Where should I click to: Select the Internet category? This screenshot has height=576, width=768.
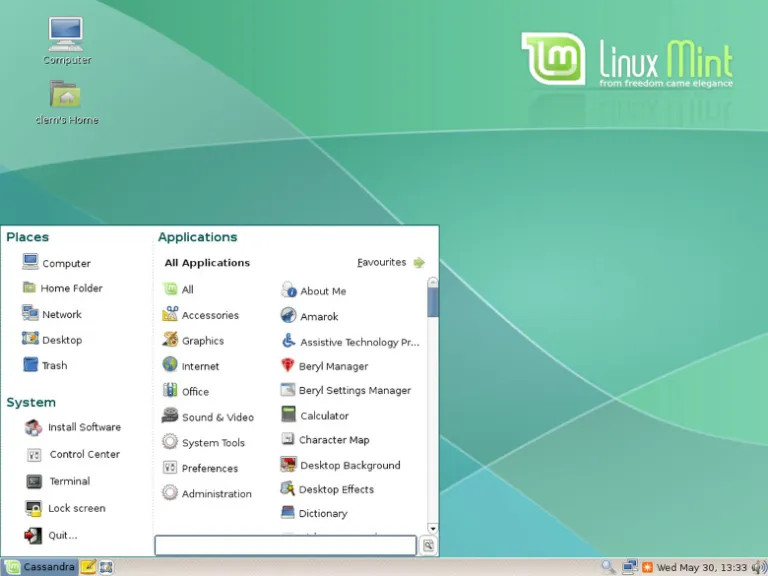(x=200, y=366)
